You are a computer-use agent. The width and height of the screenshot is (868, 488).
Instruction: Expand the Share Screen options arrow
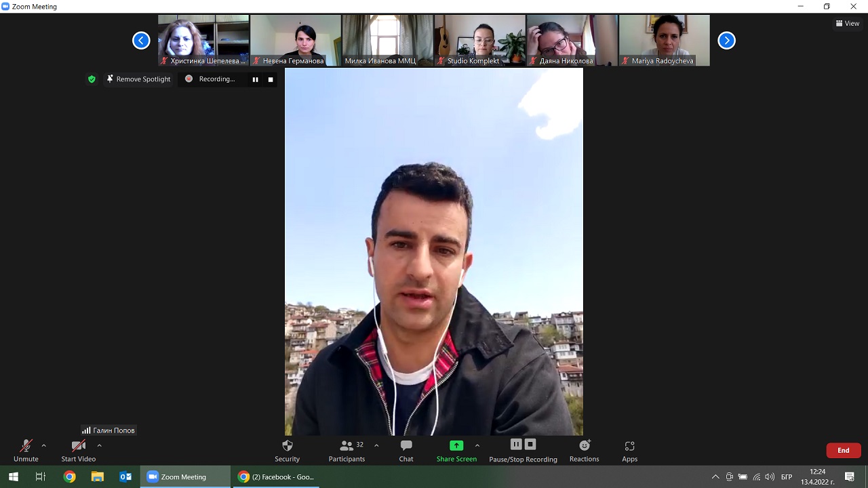477,446
